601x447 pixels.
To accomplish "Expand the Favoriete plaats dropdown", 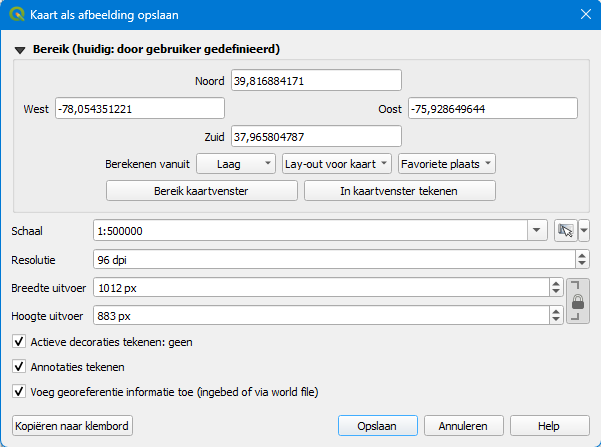I will click(x=446, y=163).
